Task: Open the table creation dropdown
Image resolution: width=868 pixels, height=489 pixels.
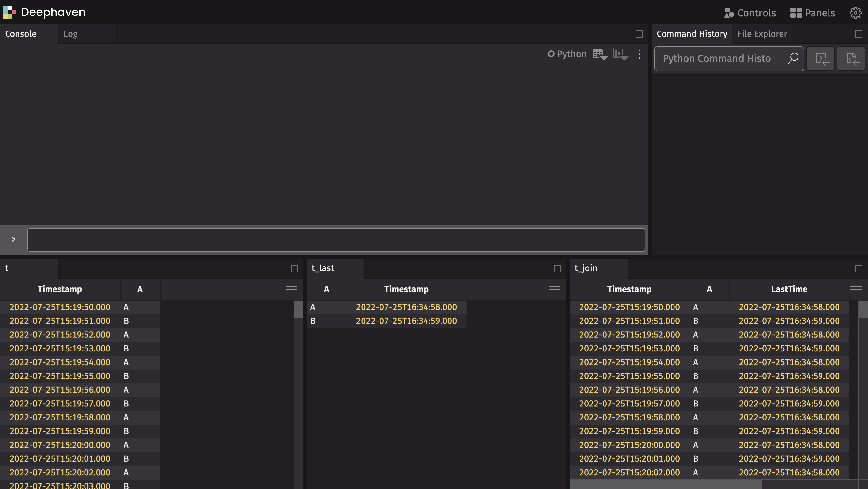Action: tap(600, 54)
